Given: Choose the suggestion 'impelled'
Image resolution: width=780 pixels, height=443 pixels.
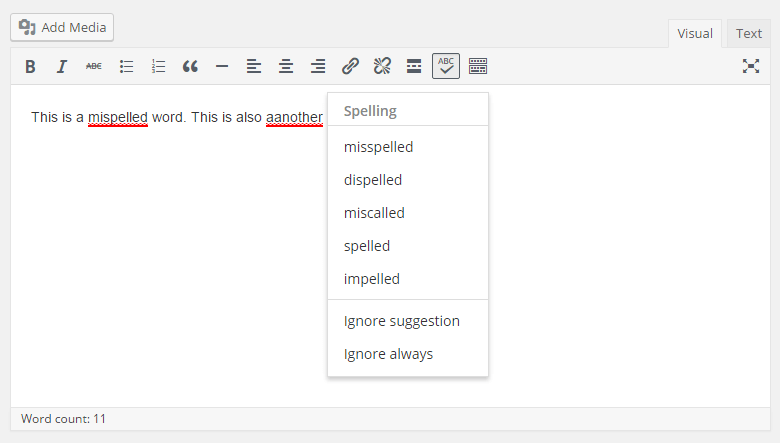Looking at the screenshot, I should 408,279.
